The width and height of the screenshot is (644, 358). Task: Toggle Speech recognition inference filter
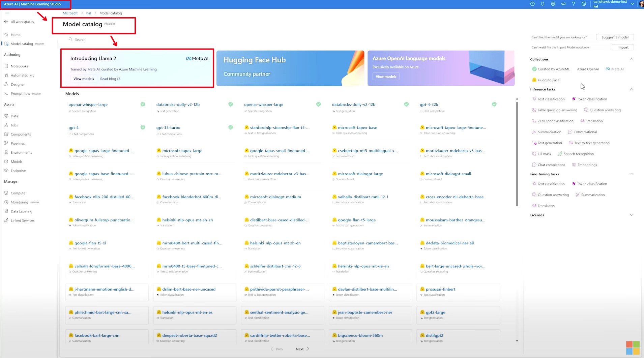point(576,154)
